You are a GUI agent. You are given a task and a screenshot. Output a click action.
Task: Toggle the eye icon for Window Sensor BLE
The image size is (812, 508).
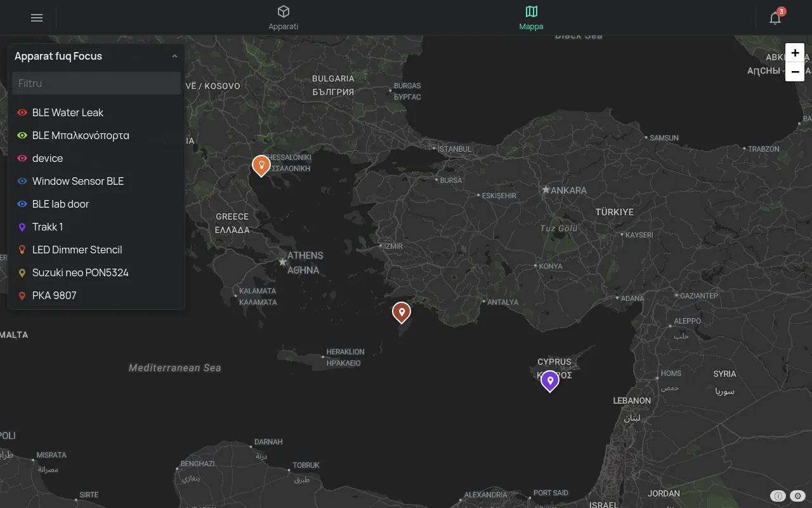click(x=22, y=181)
